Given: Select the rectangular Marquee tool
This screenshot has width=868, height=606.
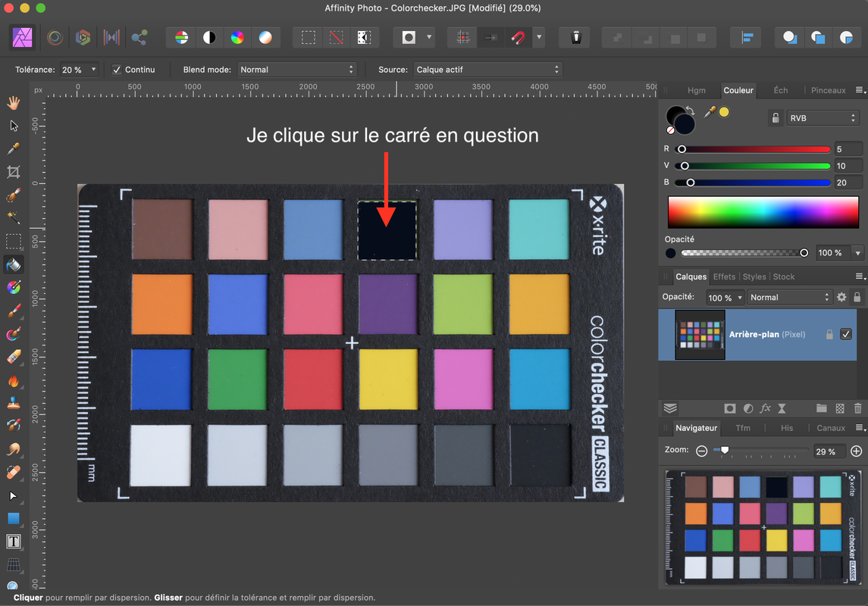Looking at the screenshot, I should tap(14, 241).
